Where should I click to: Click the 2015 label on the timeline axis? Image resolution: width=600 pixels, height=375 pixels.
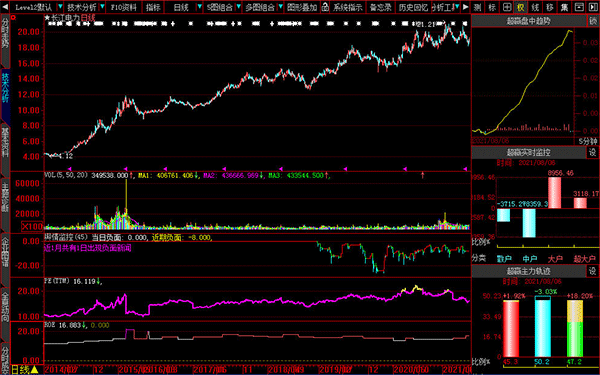(x=131, y=370)
